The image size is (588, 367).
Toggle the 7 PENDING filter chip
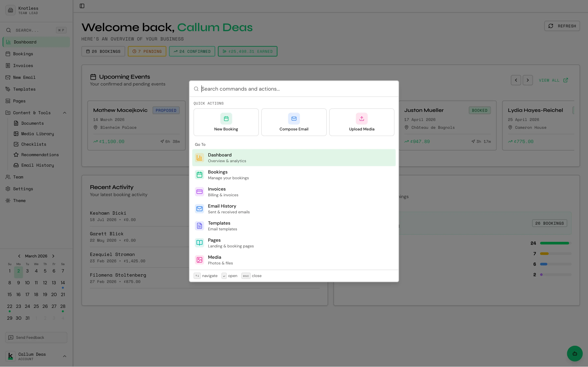(x=147, y=51)
